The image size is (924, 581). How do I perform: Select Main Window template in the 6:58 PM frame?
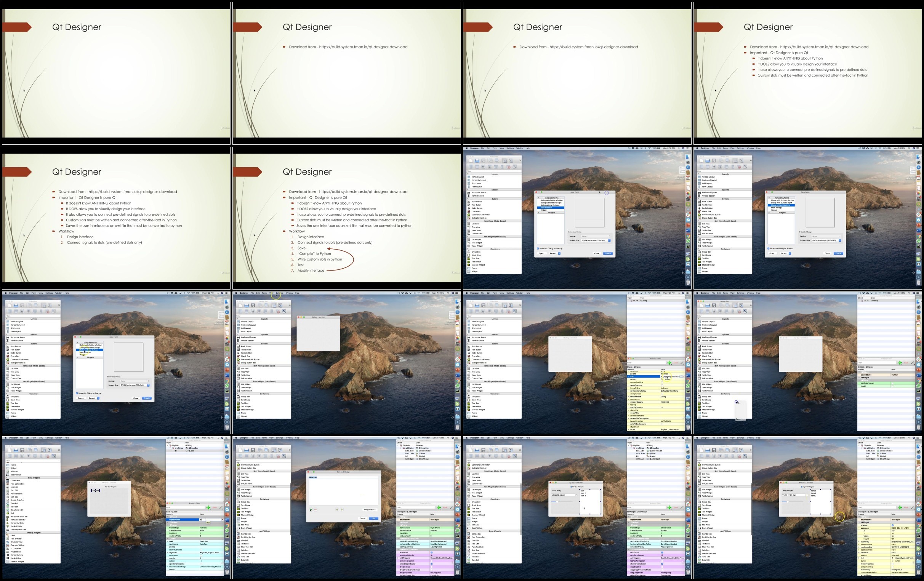coord(551,208)
